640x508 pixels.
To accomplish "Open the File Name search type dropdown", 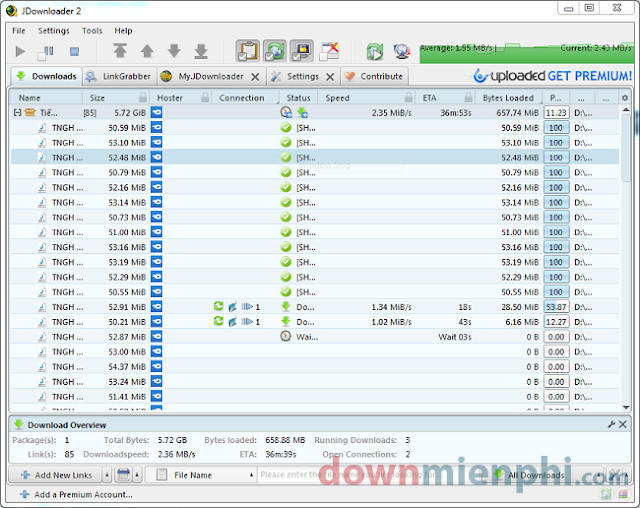I will (x=201, y=475).
